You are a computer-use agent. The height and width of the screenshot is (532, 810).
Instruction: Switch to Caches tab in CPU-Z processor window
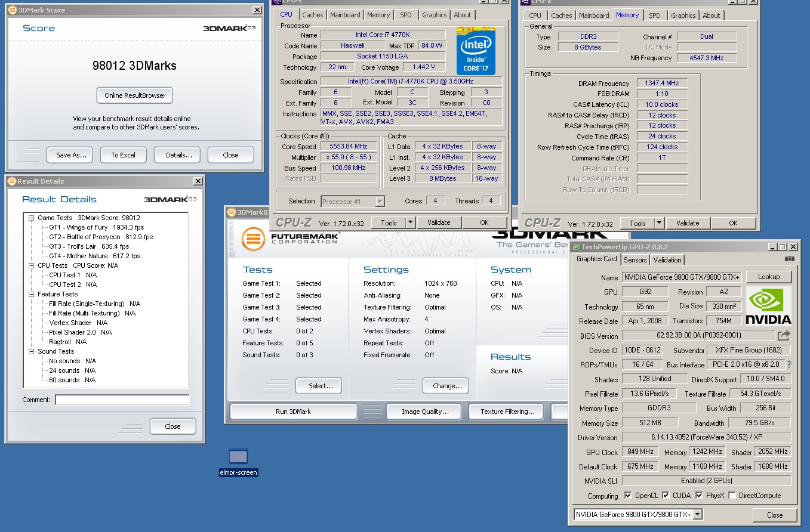tap(313, 15)
